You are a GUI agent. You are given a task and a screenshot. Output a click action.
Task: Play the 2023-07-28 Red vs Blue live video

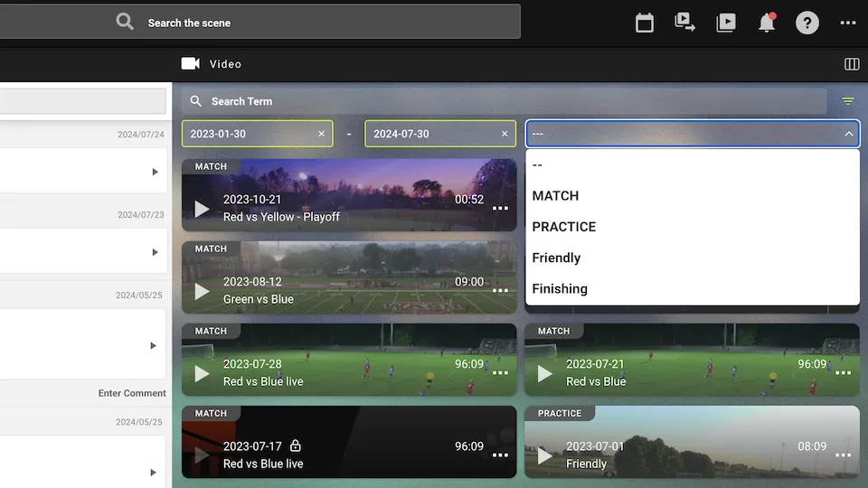click(202, 374)
